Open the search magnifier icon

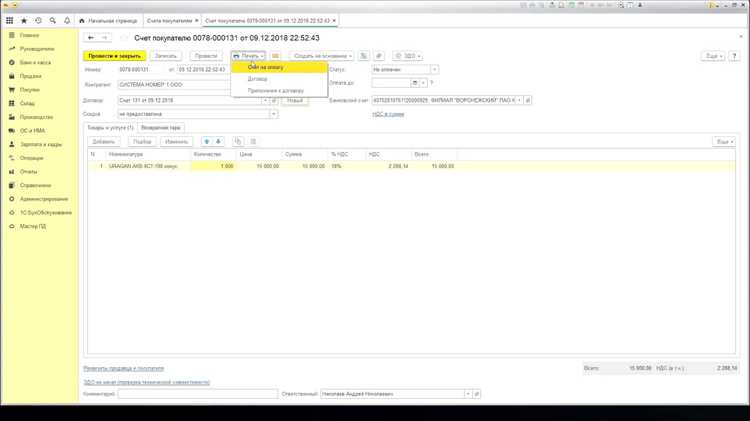click(53, 21)
